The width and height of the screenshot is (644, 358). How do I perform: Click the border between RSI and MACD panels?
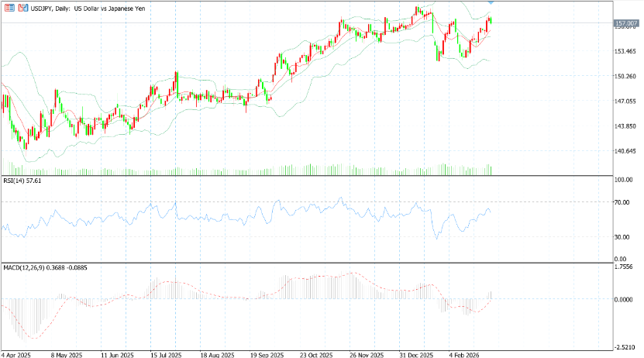307,263
